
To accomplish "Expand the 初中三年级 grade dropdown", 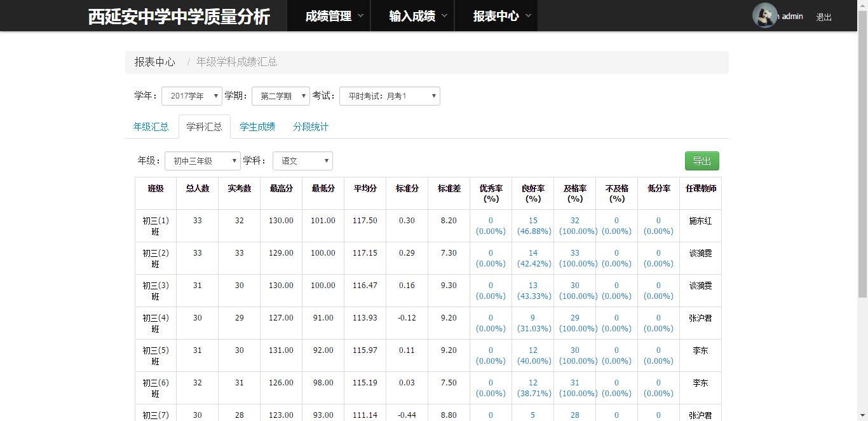I will [x=202, y=161].
